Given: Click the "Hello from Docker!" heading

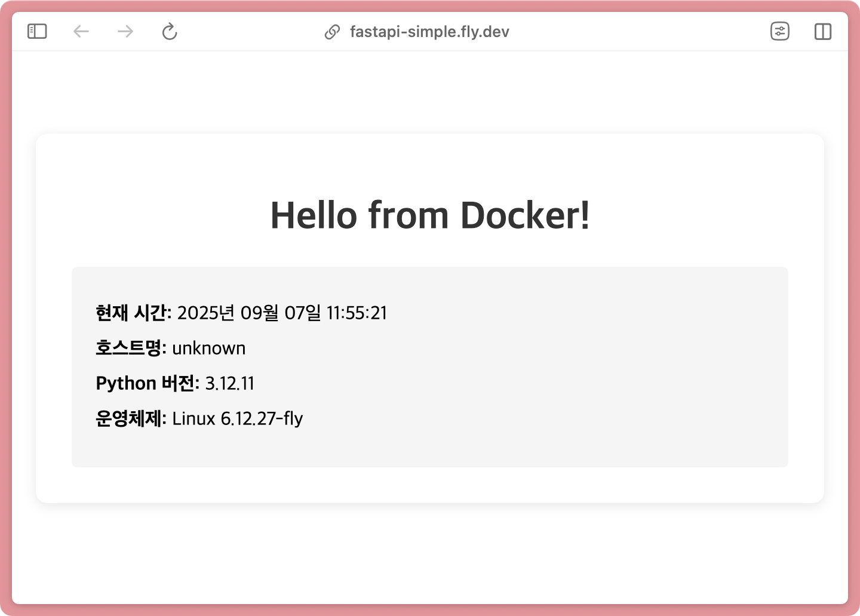Looking at the screenshot, I should [x=430, y=215].
